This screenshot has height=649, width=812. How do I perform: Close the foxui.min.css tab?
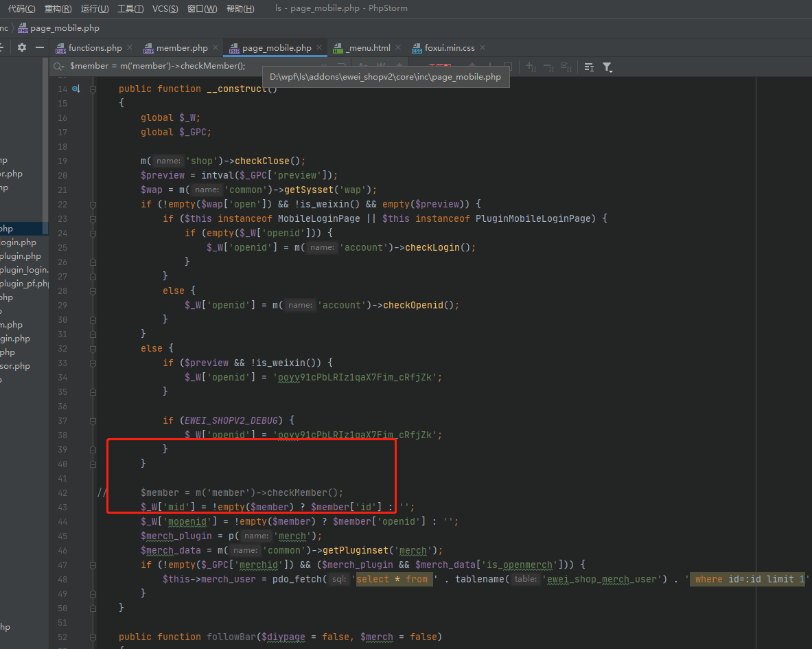pos(482,47)
